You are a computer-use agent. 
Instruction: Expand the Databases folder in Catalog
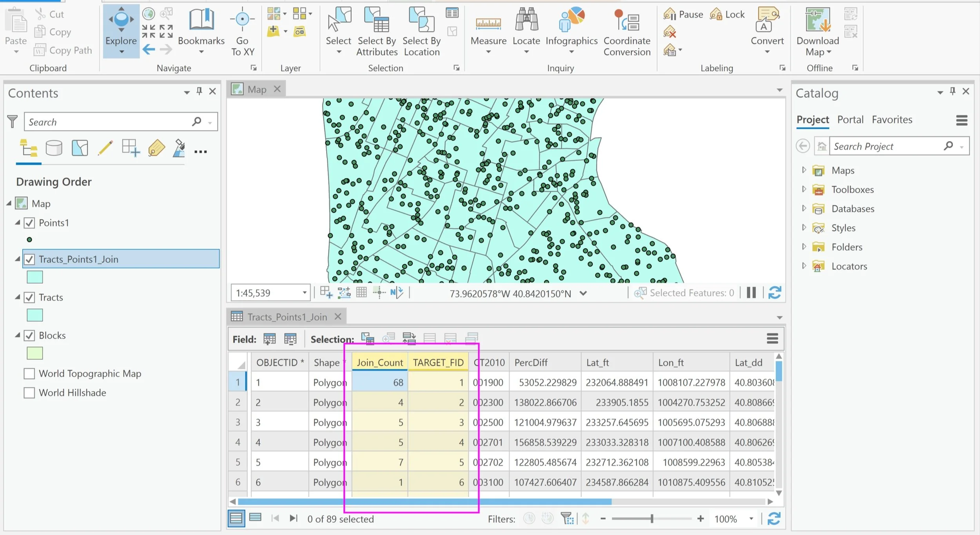click(x=804, y=209)
